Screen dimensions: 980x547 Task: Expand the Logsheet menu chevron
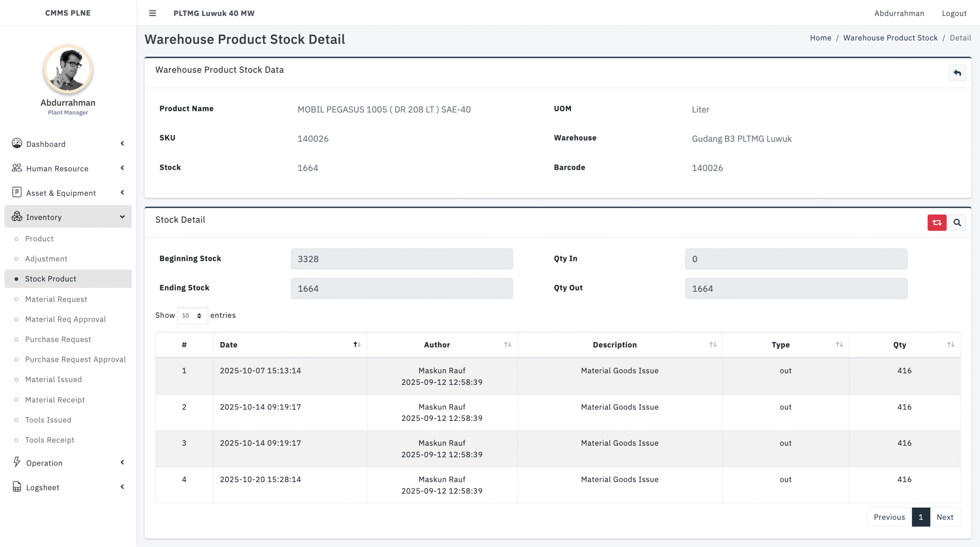tap(122, 487)
